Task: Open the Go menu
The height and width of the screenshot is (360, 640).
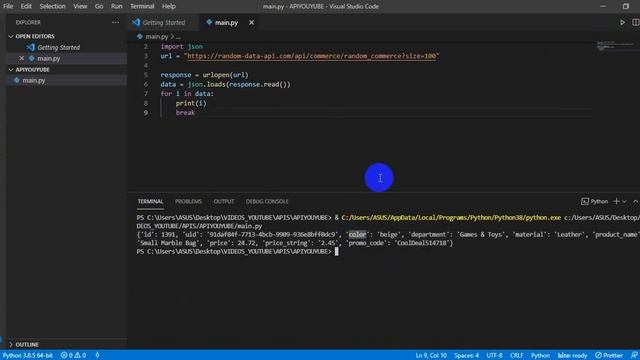Action: tap(99, 6)
